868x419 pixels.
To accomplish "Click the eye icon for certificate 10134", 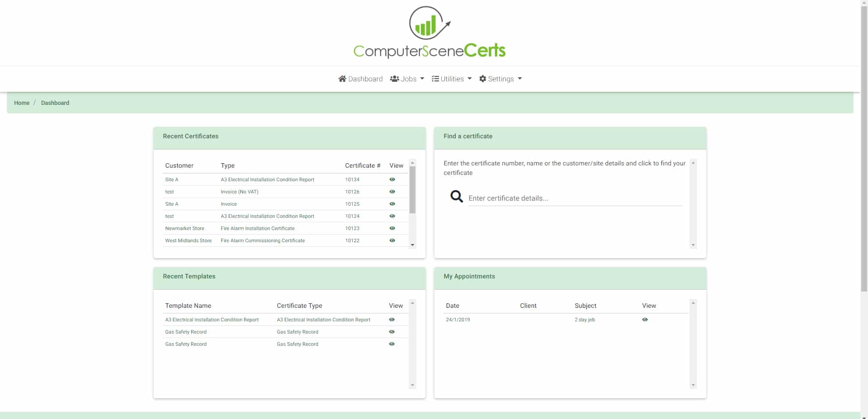I will pos(392,179).
